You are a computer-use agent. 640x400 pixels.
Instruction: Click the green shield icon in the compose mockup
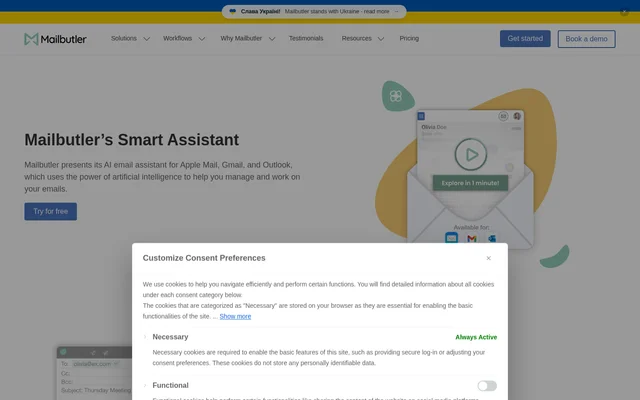click(63, 352)
